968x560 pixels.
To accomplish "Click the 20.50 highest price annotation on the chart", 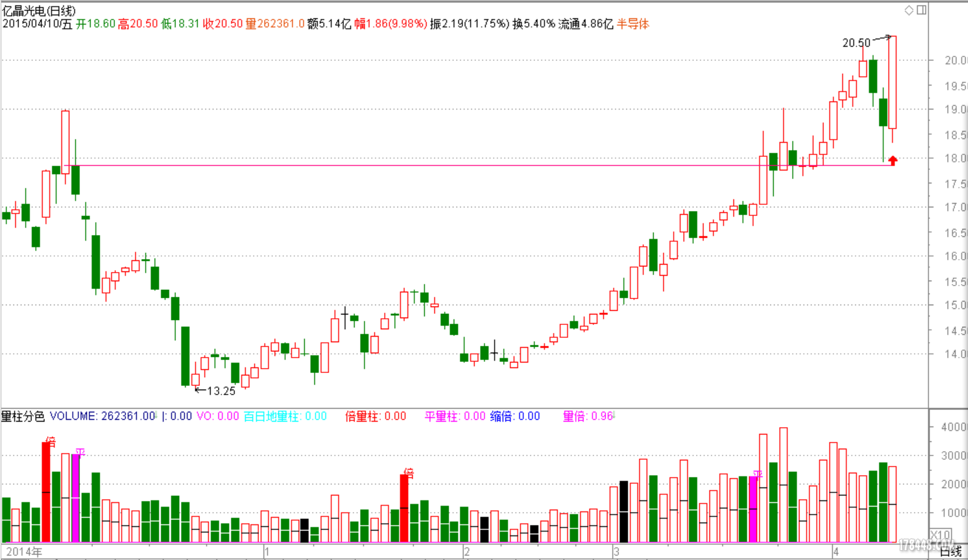I will pos(857,43).
